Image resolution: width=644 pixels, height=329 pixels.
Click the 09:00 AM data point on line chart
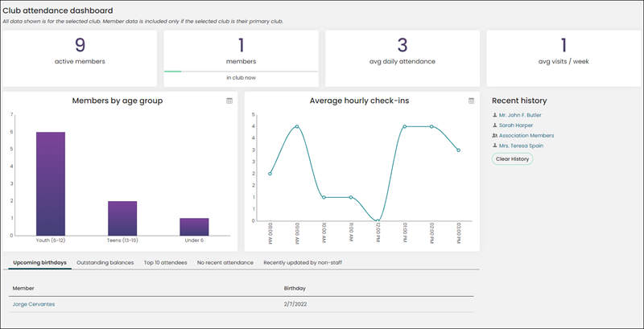[x=296, y=126]
